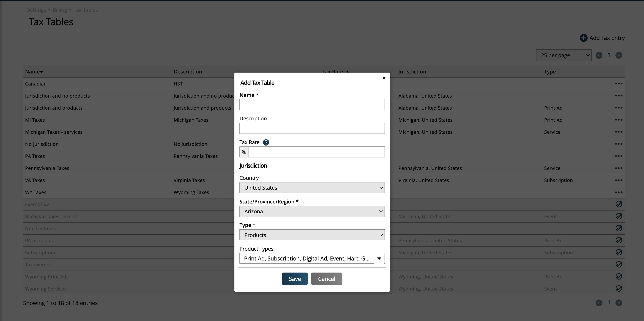Open the three-dot menu for the VA Taxes row
644x321 pixels.
coord(619,180)
